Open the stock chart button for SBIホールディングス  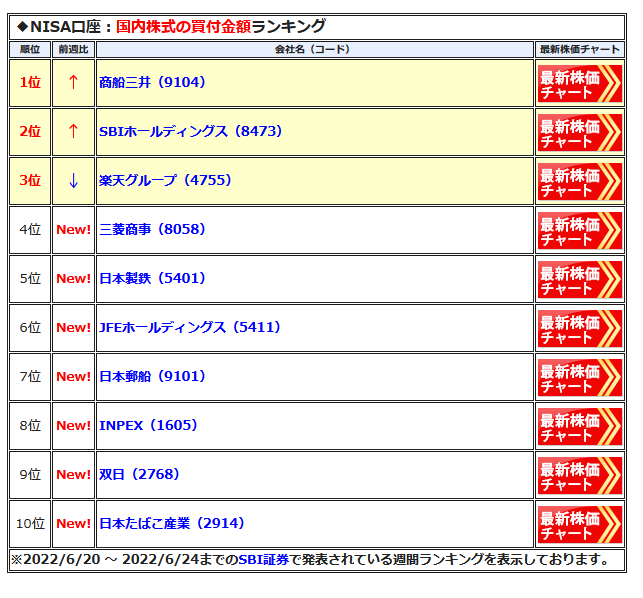click(x=579, y=132)
